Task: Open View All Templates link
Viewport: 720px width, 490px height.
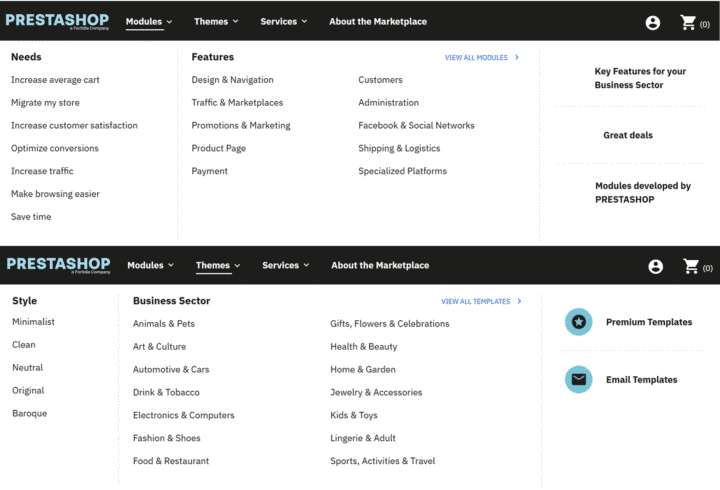Action: pos(476,301)
